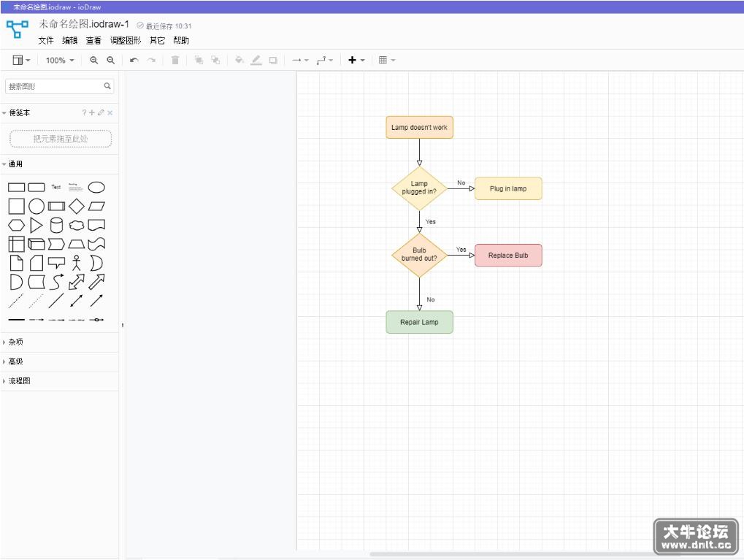
Task: Select the diamond shape in the palette
Action: tap(77, 207)
